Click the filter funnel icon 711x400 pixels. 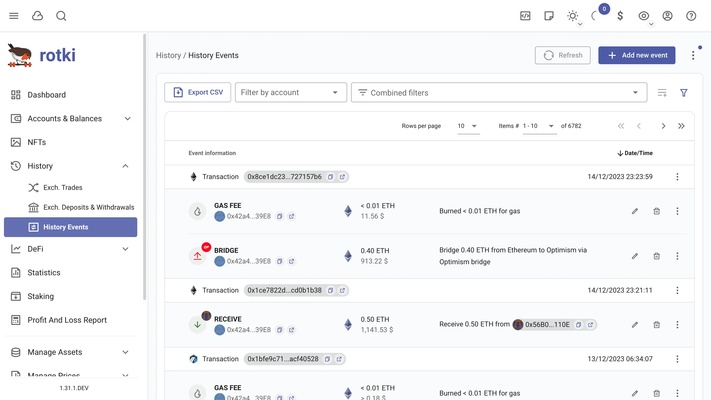tap(684, 93)
